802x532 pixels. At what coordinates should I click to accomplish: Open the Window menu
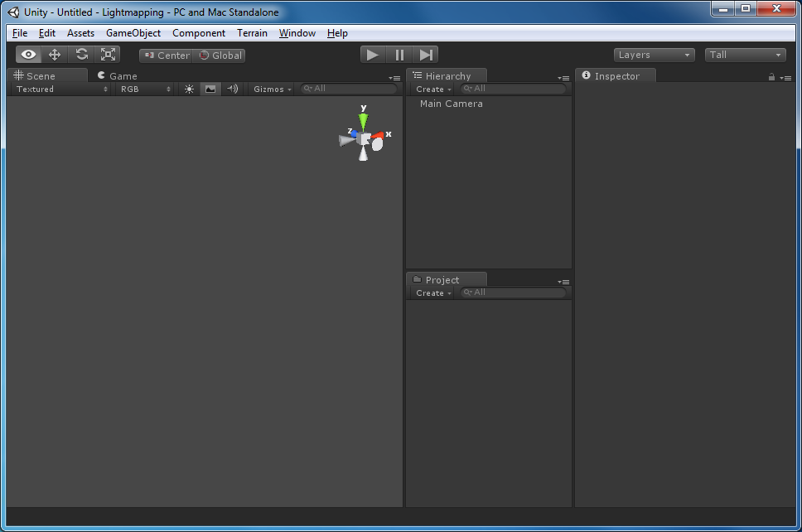(297, 33)
